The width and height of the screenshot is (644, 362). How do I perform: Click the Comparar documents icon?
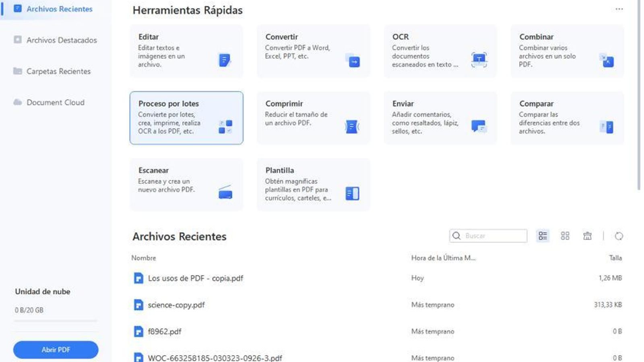(x=607, y=127)
